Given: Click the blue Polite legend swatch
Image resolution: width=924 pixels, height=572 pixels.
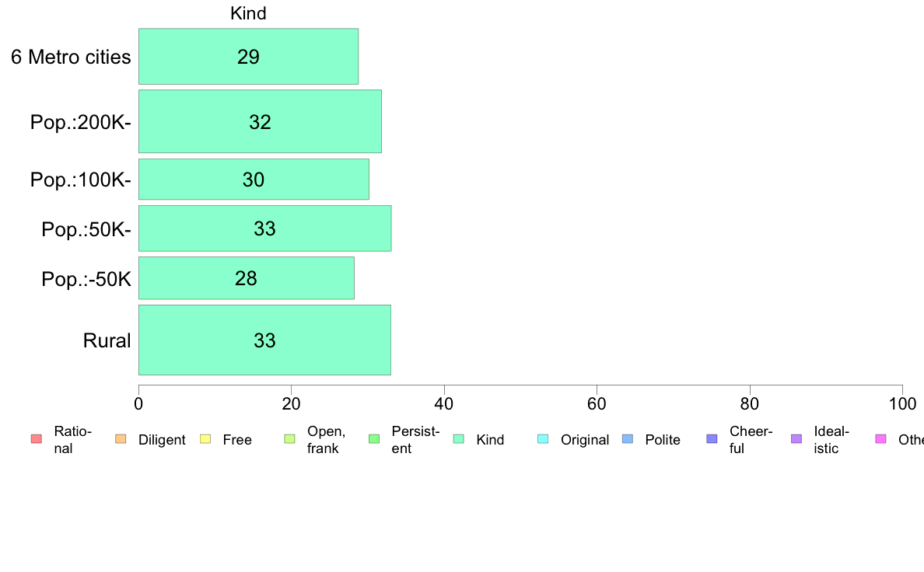Looking at the screenshot, I should click(628, 439).
